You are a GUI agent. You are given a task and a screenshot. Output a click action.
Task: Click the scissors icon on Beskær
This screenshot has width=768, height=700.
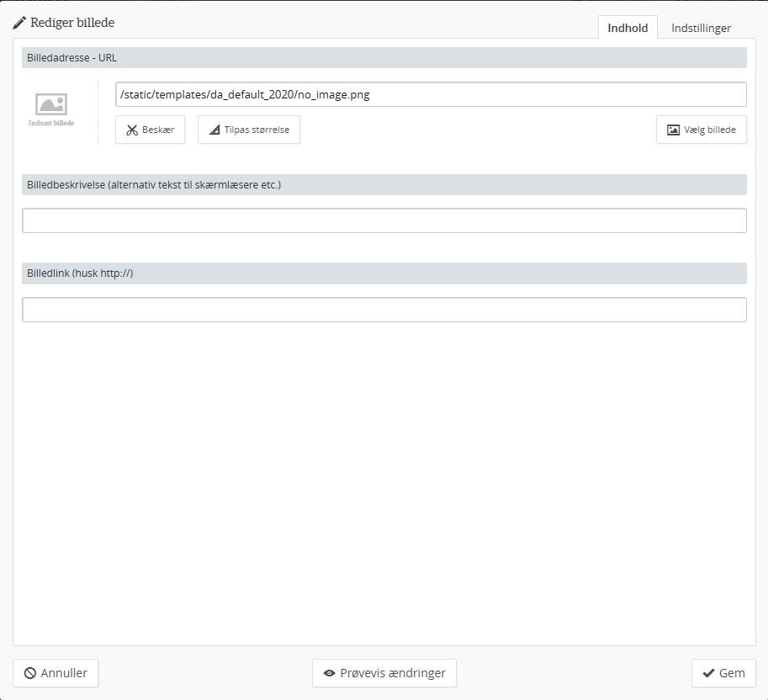tap(131, 130)
